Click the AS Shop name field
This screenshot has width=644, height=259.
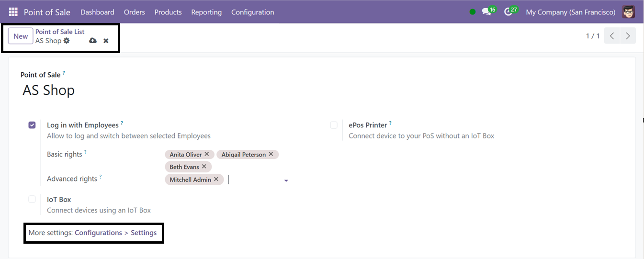[x=48, y=90]
